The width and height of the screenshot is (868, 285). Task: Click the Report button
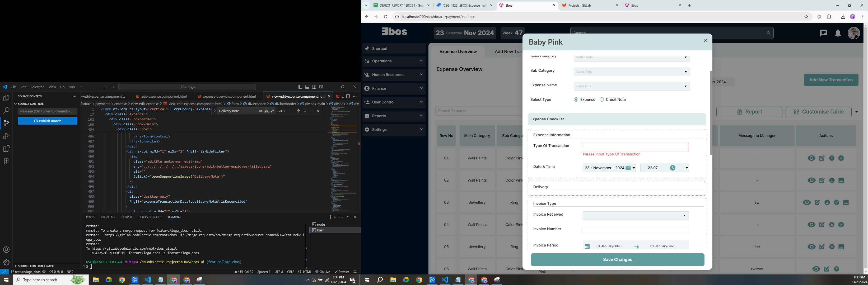pyautogui.click(x=749, y=112)
